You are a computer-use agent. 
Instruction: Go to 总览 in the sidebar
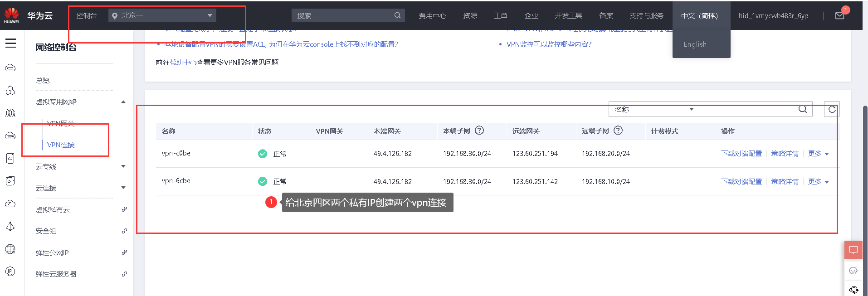tap(43, 80)
